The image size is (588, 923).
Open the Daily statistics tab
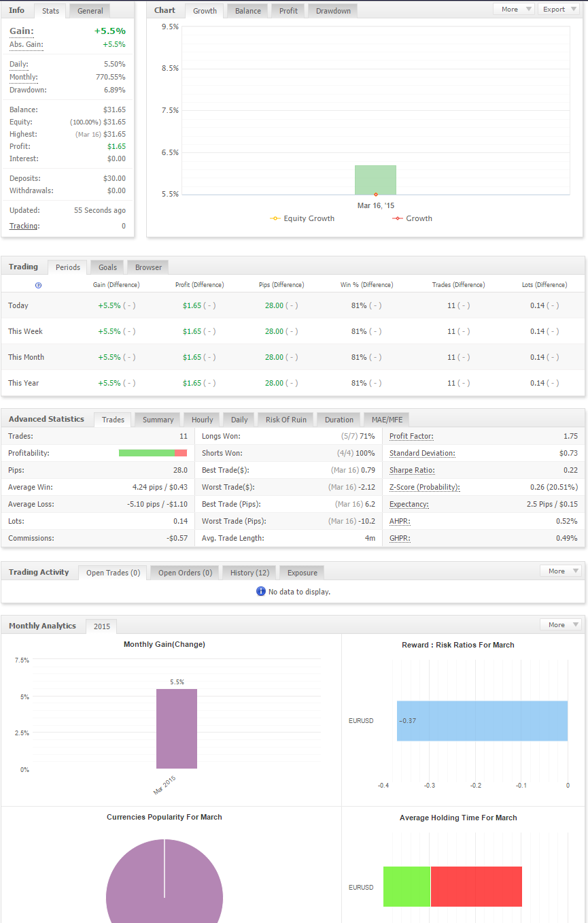239,420
